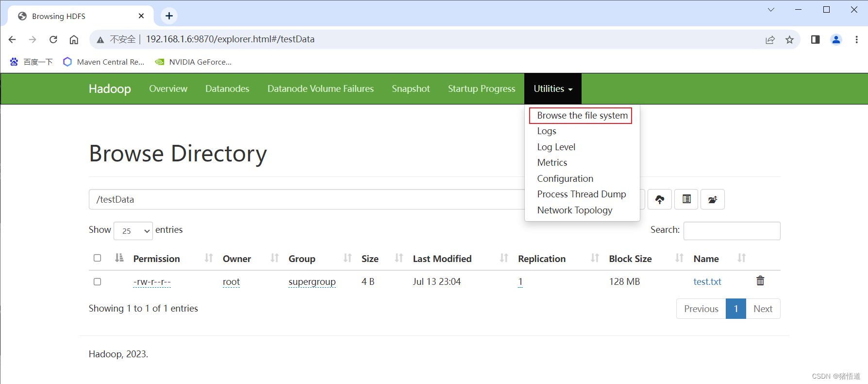Open Datanode Volume Failures tab
Image resolution: width=868 pixels, height=384 pixels.
click(320, 88)
